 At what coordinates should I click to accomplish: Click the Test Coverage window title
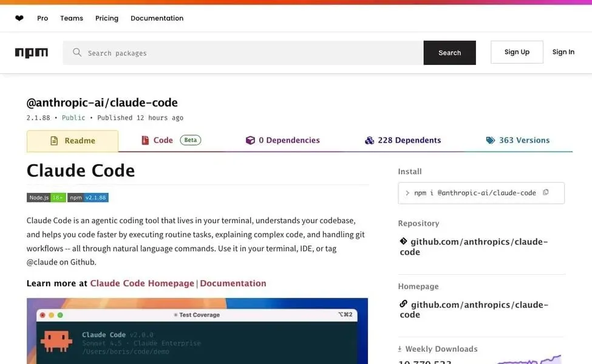199,315
